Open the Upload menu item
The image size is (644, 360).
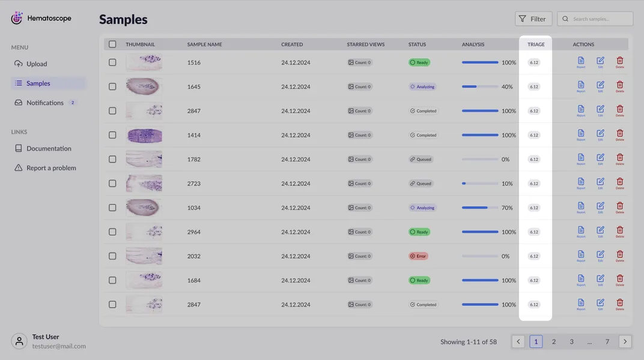37,64
